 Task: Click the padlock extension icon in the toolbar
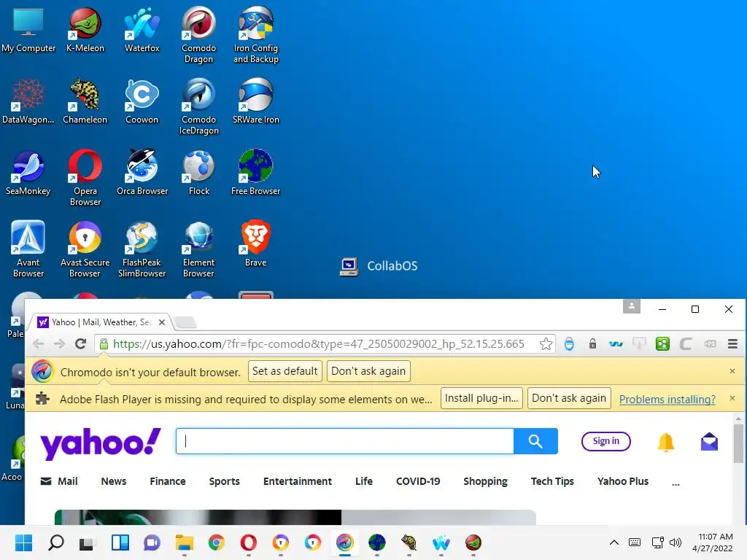592,344
